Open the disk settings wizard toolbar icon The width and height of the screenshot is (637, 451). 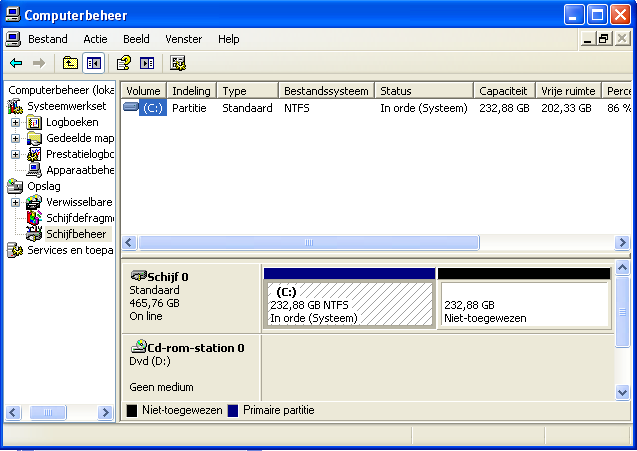coord(178,63)
